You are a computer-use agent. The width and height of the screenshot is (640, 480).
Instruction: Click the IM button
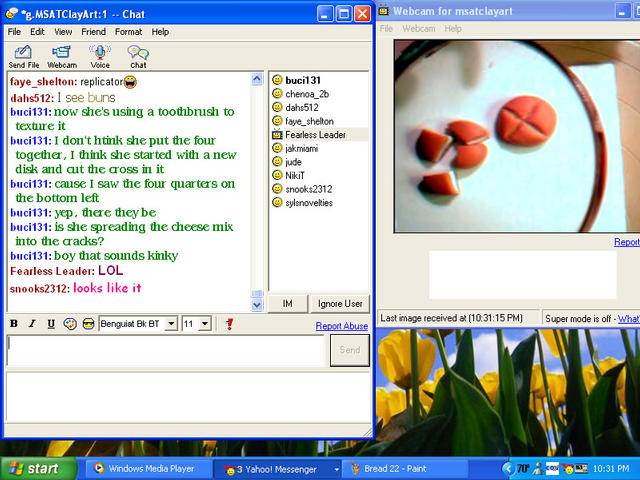click(287, 304)
